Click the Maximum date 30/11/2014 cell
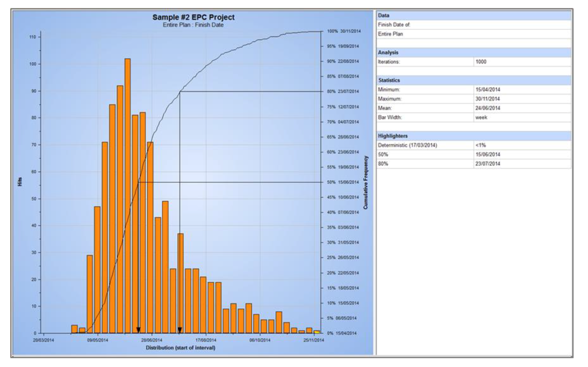 [488, 99]
